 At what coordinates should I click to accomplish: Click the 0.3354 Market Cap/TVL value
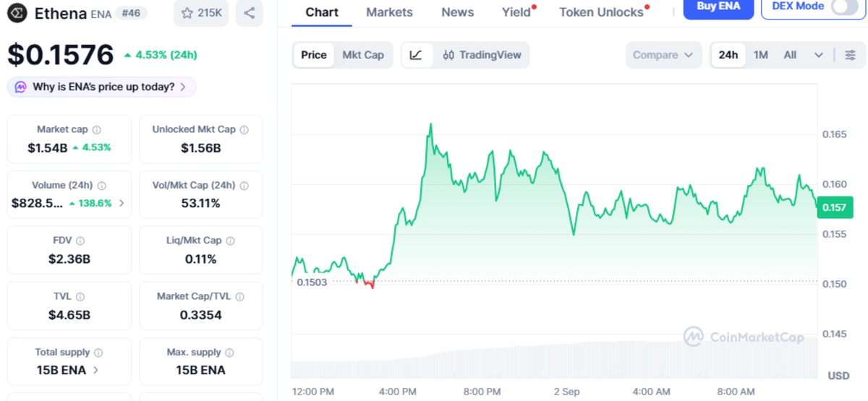pos(200,315)
